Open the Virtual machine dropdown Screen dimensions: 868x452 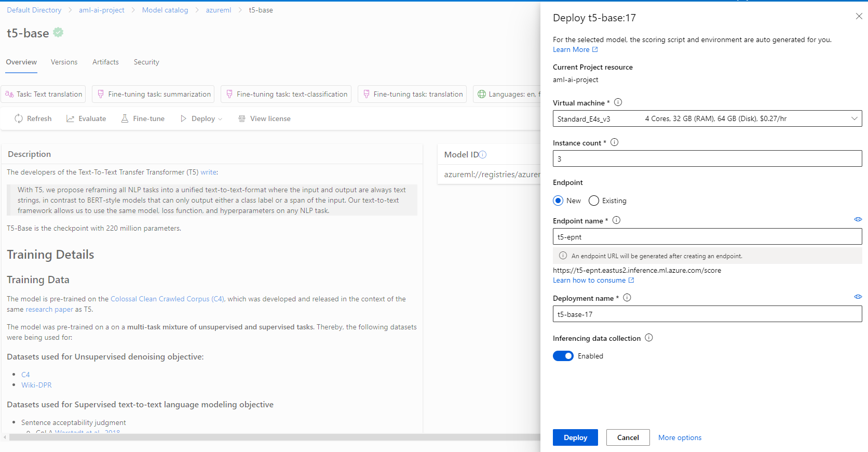pos(707,118)
